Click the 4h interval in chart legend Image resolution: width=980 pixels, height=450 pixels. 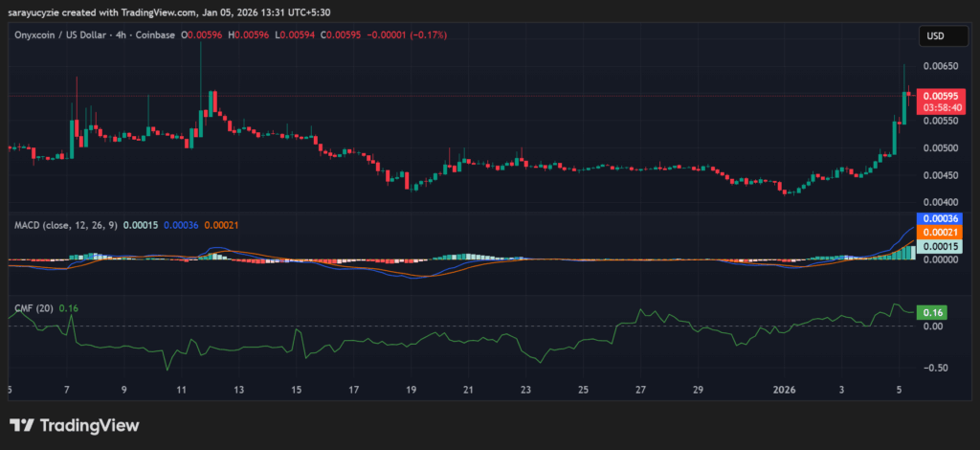coord(131,35)
